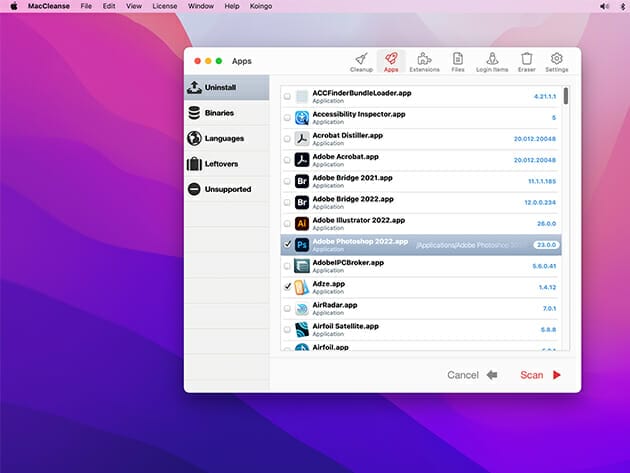Switch to the Files section
This screenshot has width=630, height=473.
[x=457, y=62]
